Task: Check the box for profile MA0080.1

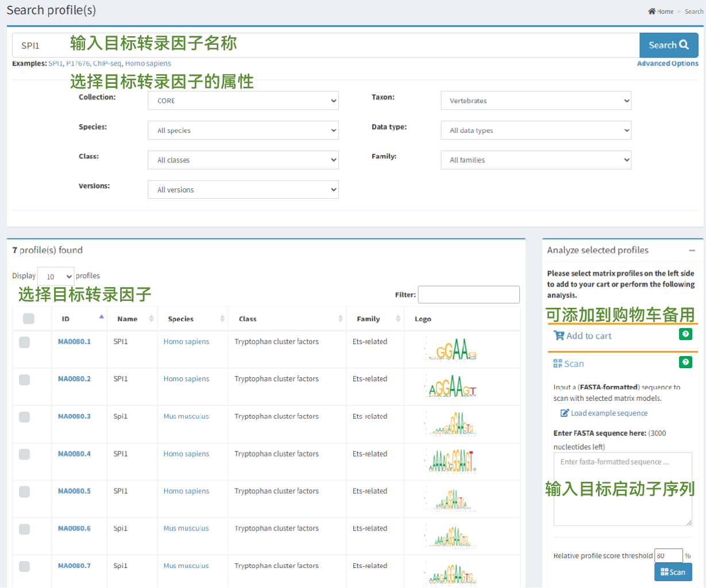Action: point(24,342)
